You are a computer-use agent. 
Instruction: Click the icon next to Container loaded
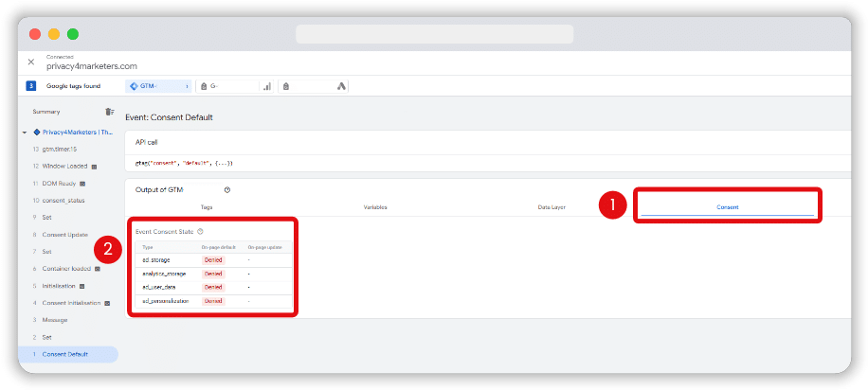tap(98, 269)
